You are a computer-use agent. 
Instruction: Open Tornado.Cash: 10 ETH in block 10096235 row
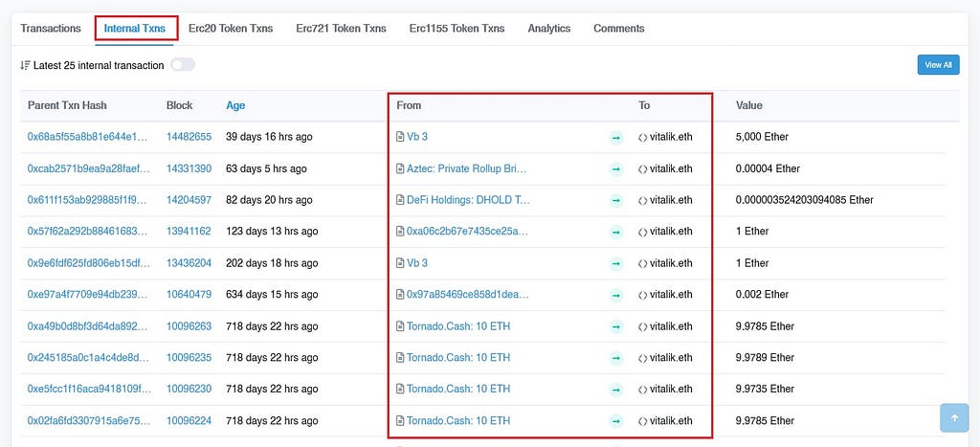coord(458,358)
